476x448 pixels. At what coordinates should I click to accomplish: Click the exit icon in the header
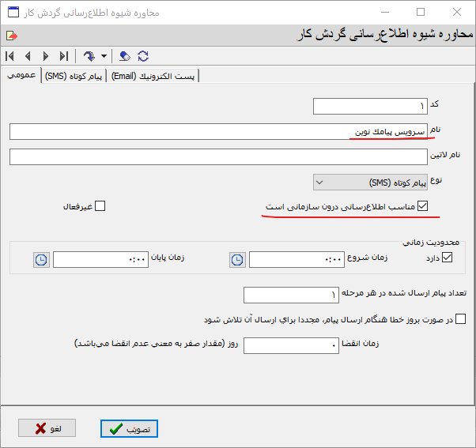click(10, 36)
